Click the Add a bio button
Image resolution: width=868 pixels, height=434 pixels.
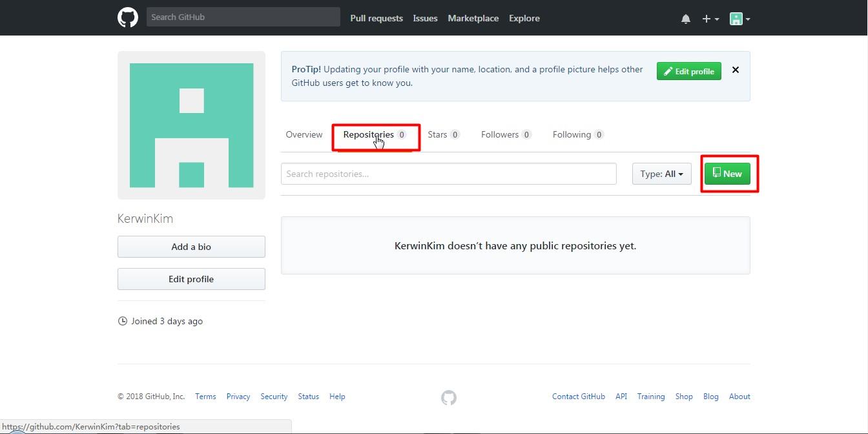191,247
